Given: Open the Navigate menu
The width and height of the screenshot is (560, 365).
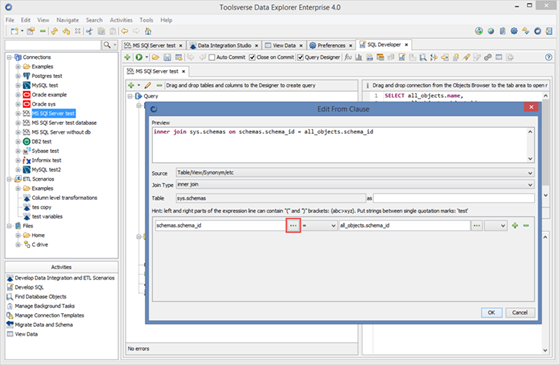Looking at the screenshot, I should tap(68, 20).
